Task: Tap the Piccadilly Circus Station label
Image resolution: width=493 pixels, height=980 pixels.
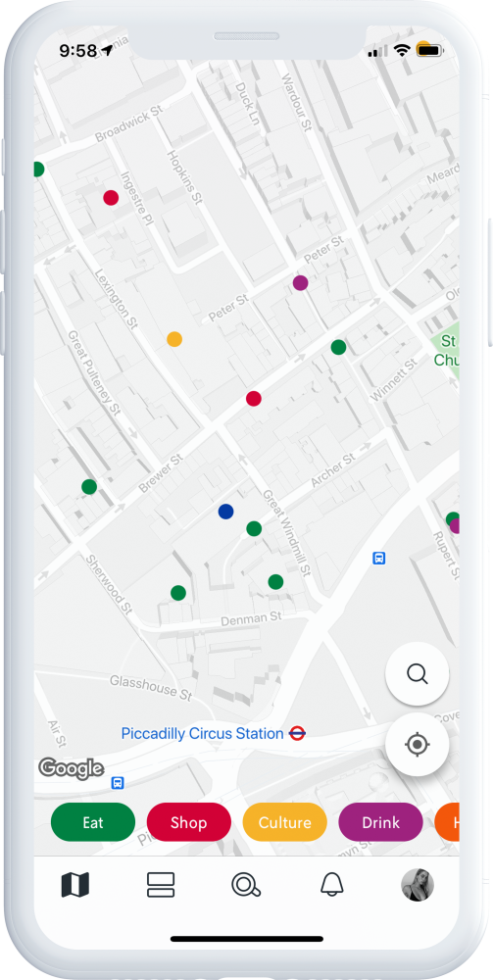Action: pyautogui.click(x=203, y=733)
